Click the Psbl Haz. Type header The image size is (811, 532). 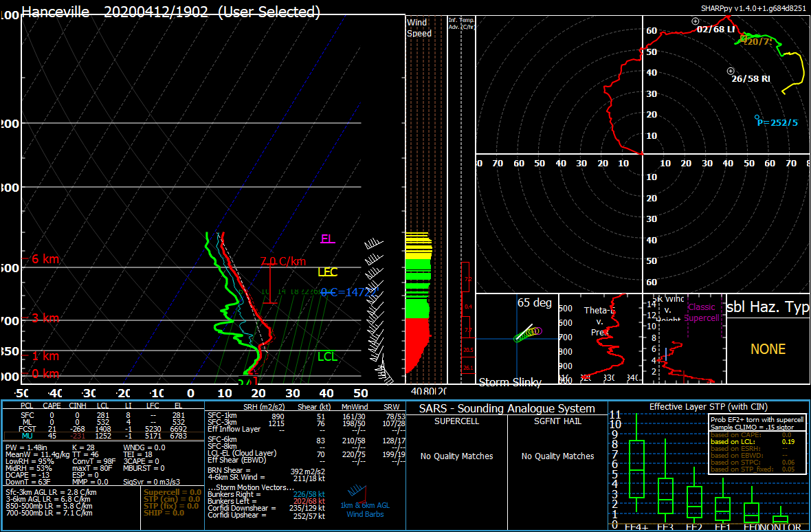(x=768, y=307)
